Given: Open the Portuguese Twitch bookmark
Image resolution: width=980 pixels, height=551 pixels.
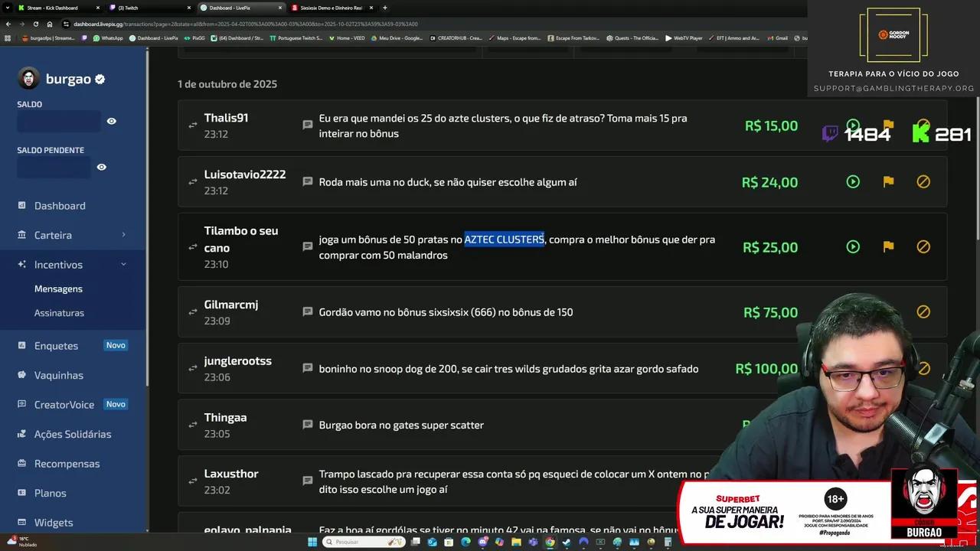Looking at the screenshot, I should pyautogui.click(x=296, y=37).
